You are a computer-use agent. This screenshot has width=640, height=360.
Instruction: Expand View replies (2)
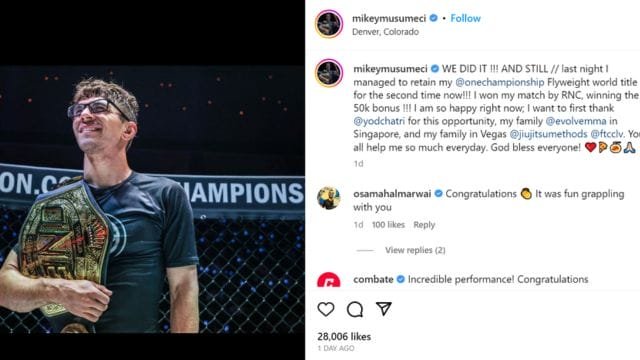click(415, 250)
